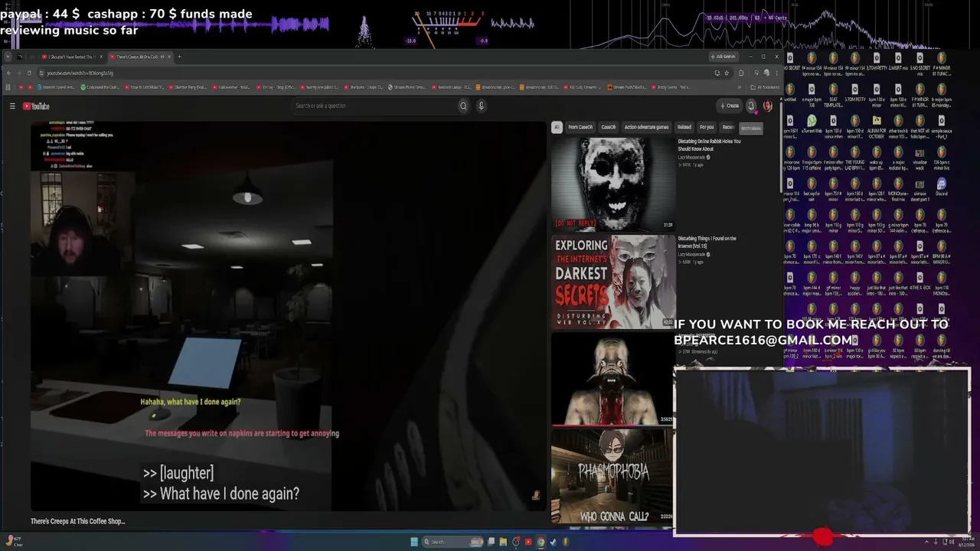Image resolution: width=980 pixels, height=551 pixels.
Task: Open File Explorer from the taskbar
Action: [x=503, y=542]
